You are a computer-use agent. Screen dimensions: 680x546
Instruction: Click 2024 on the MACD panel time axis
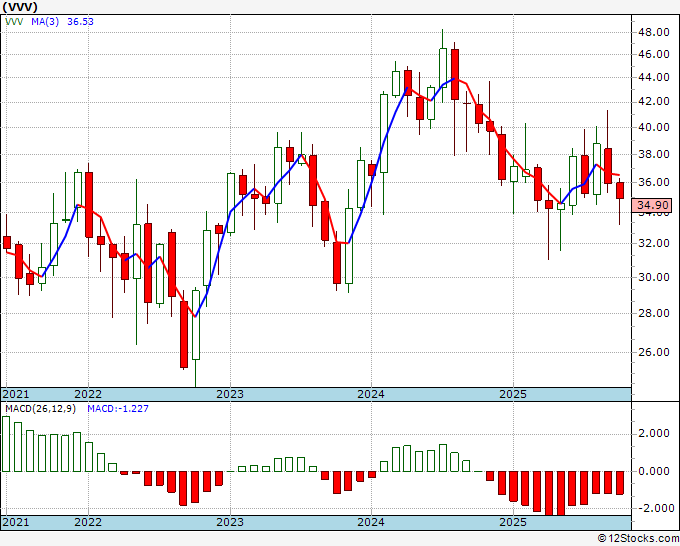[371, 522]
